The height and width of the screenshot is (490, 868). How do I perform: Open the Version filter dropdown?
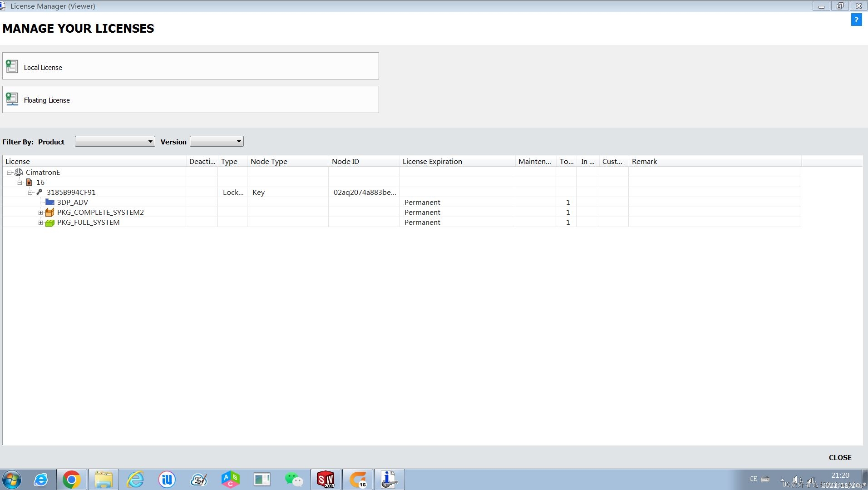pos(217,142)
